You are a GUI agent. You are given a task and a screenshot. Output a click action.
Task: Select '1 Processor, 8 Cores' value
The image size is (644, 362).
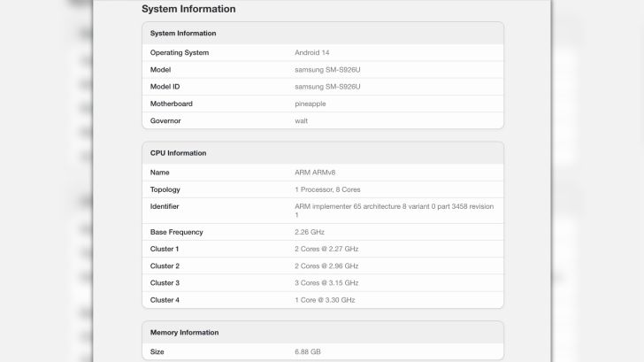(327, 189)
